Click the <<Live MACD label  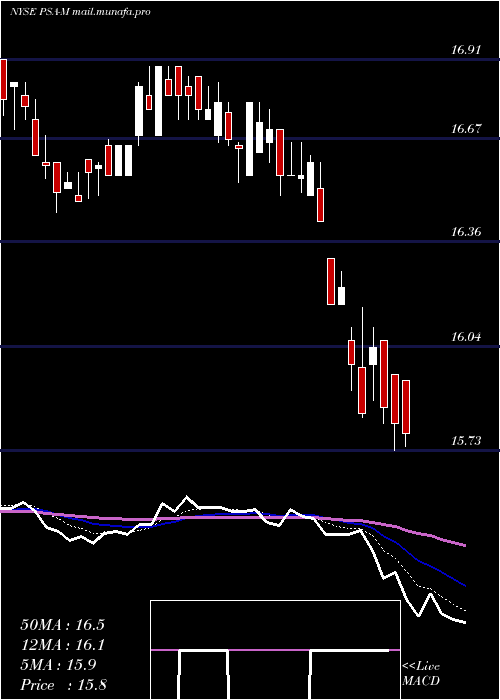point(421,673)
